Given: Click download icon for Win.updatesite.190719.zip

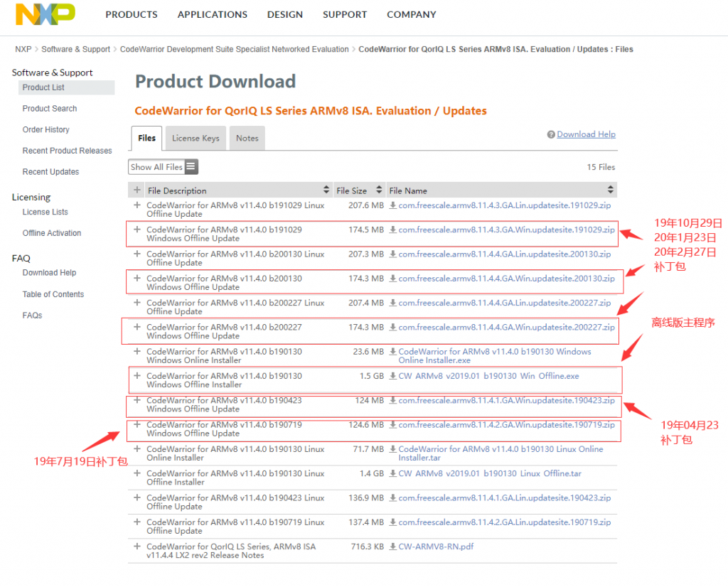Looking at the screenshot, I should [392, 424].
